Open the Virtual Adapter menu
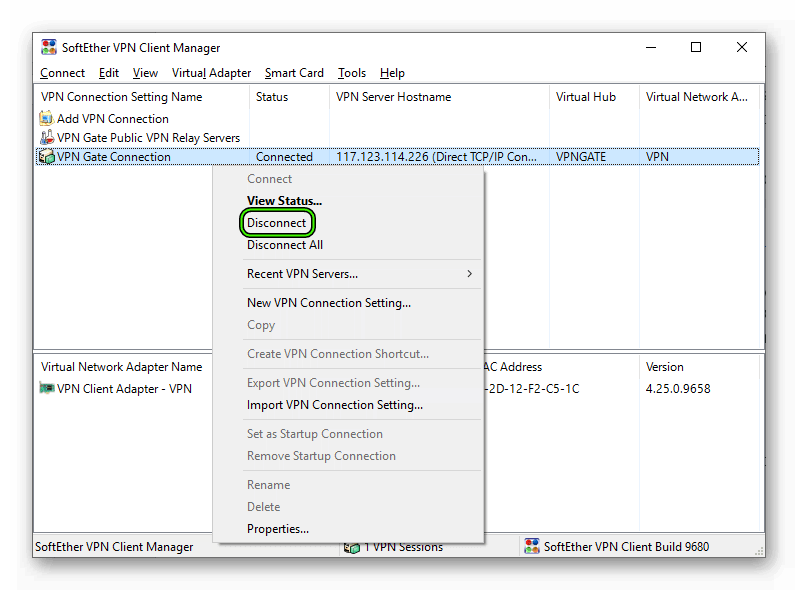 coord(211,73)
